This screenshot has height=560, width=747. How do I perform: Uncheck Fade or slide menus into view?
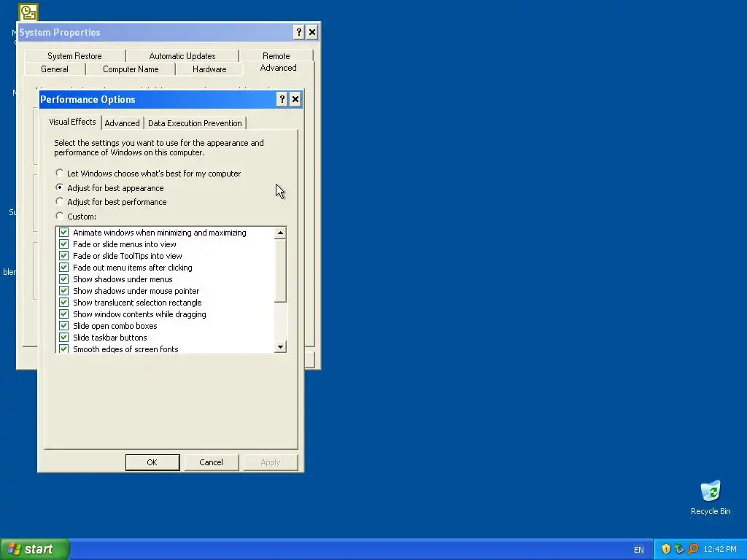pos(64,244)
